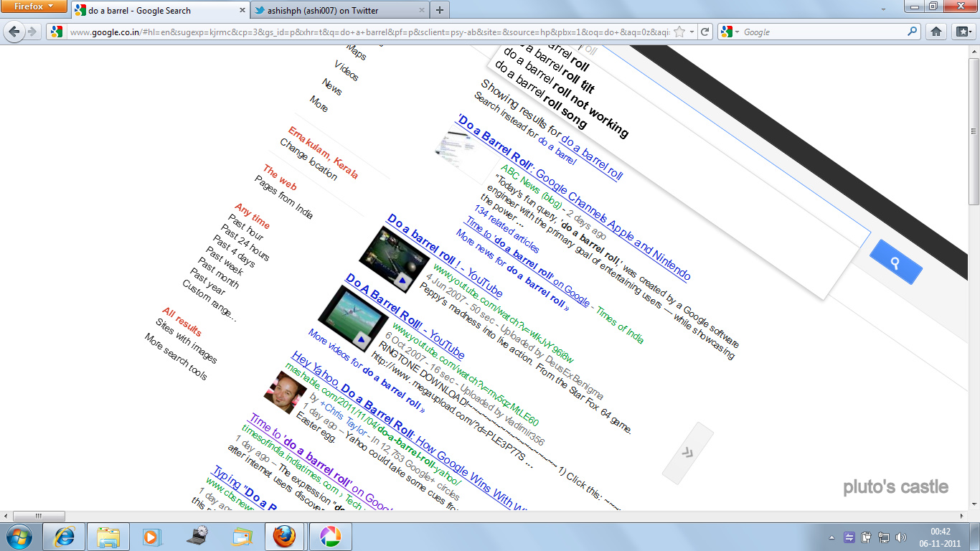Filter results to Past 24 hours

[x=245, y=244]
